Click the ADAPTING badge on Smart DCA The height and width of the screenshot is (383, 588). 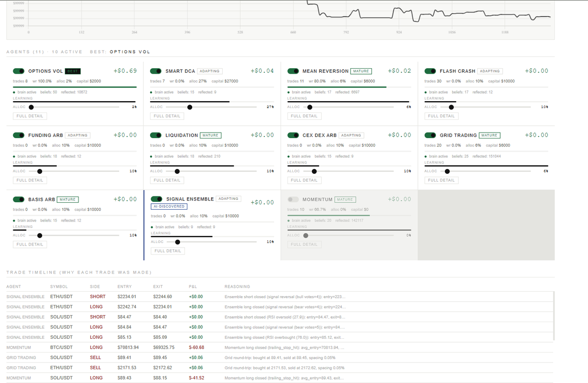pyautogui.click(x=209, y=71)
